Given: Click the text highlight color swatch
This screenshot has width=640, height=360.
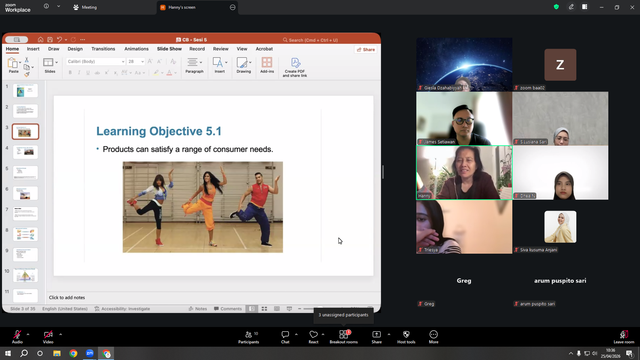Looking at the screenshot, I should coord(156,73).
